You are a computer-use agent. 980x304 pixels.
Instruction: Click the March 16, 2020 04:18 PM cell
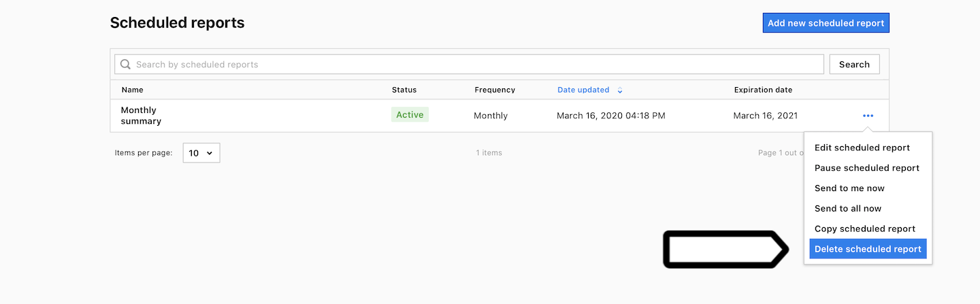611,116
